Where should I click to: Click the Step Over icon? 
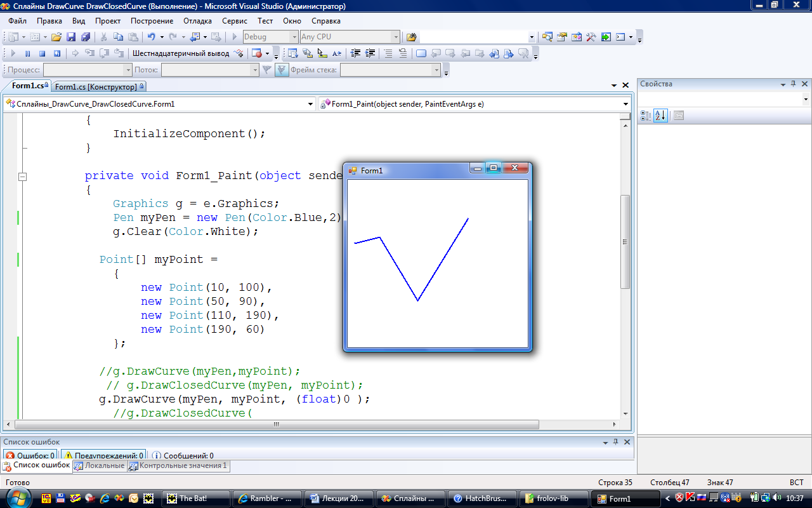[104, 53]
